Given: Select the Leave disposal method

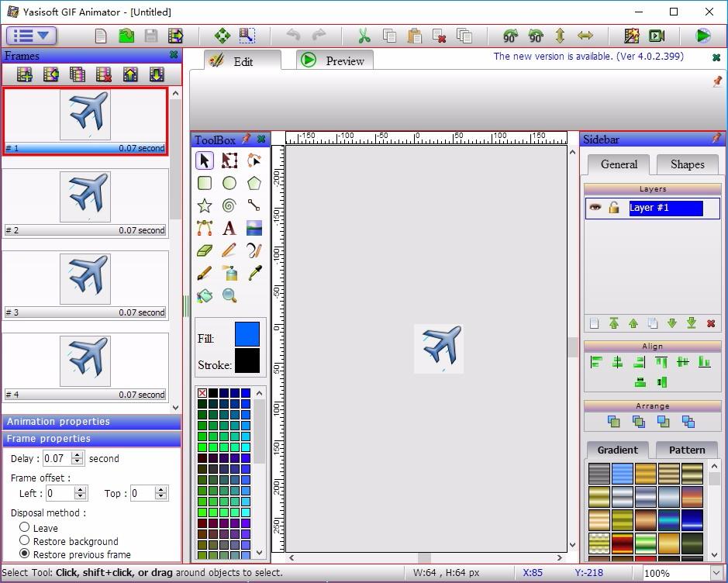Looking at the screenshot, I should pos(25,527).
